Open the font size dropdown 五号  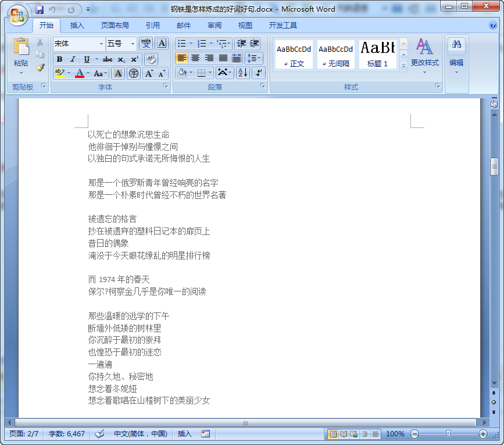133,44
